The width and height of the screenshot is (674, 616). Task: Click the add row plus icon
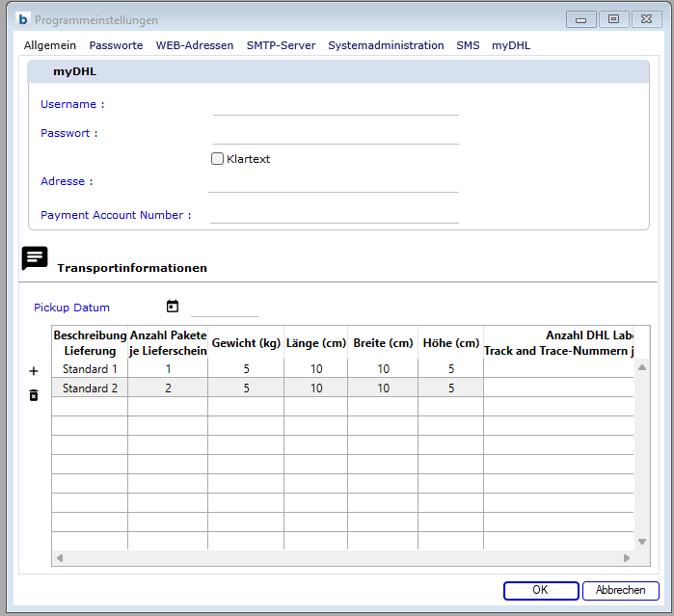tap(34, 370)
